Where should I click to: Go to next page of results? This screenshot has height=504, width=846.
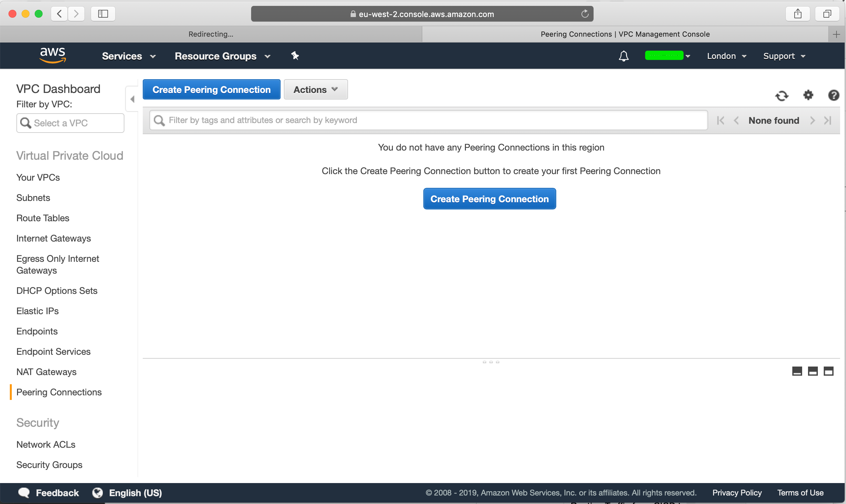812,120
